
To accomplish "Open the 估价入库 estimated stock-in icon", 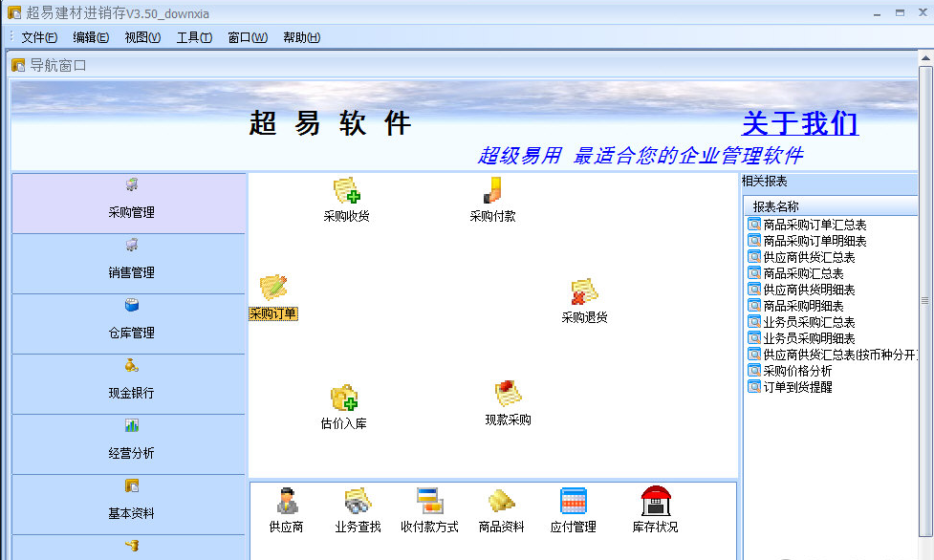I will (344, 407).
